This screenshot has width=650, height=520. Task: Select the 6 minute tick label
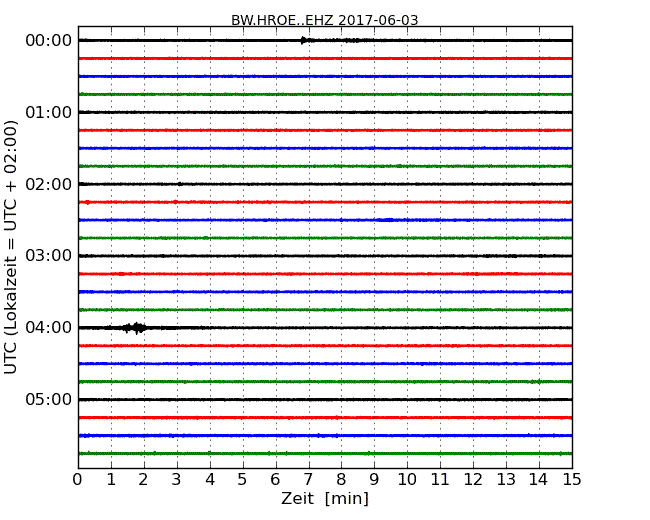pos(275,479)
